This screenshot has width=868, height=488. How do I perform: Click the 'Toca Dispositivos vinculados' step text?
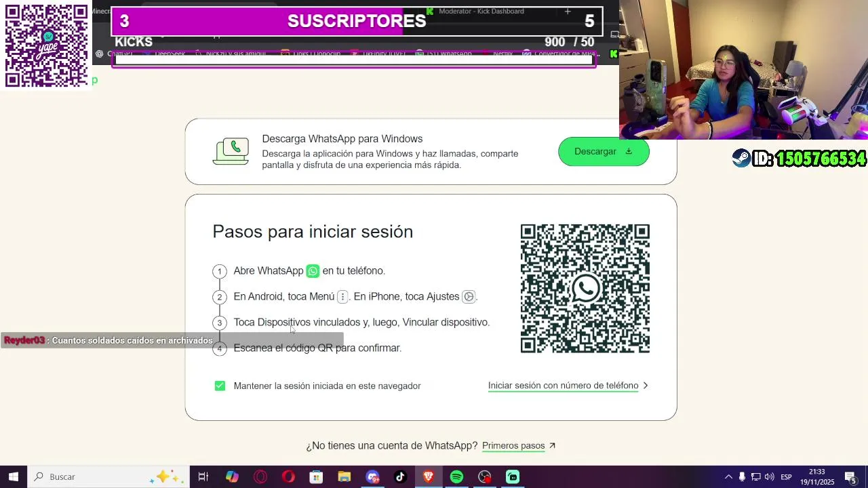click(361, 323)
